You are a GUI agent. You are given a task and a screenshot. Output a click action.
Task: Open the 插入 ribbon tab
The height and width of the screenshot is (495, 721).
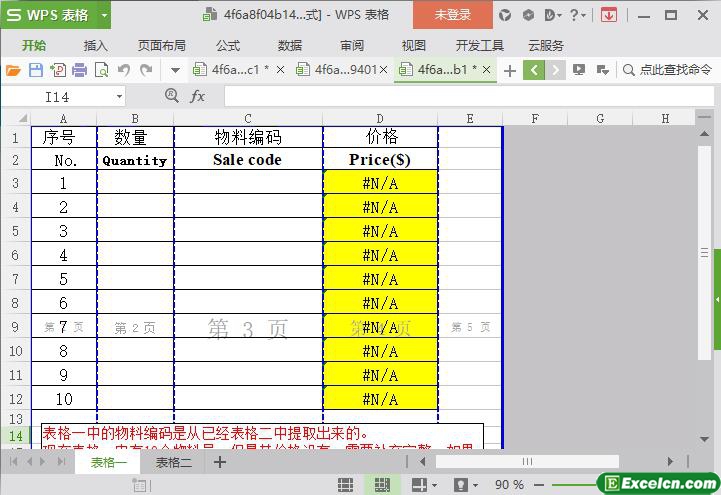[x=96, y=45]
